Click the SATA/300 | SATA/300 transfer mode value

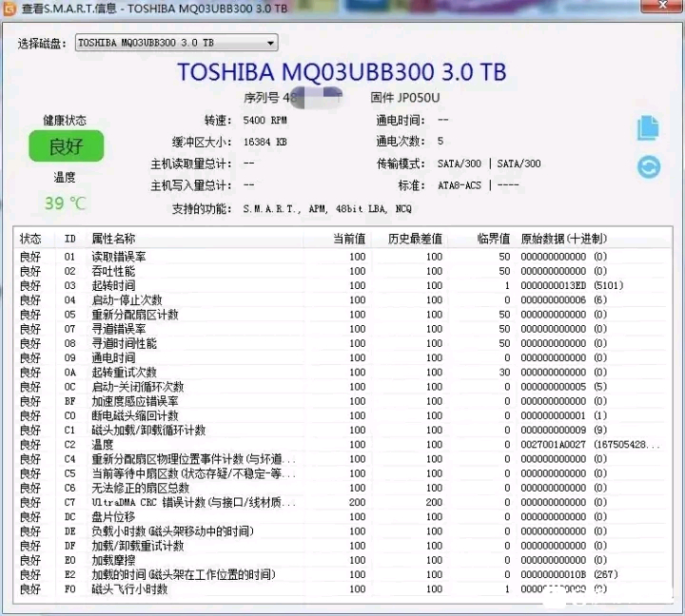[x=489, y=164]
